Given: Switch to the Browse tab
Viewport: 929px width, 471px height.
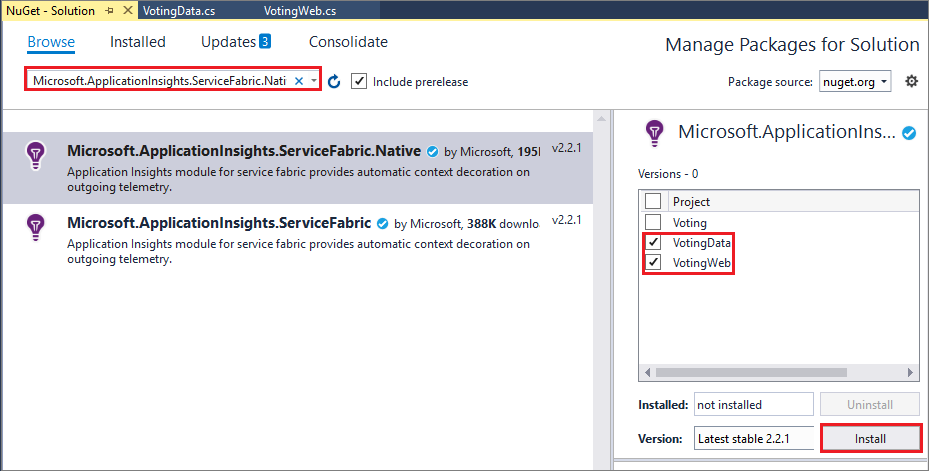Looking at the screenshot, I should tap(51, 42).
